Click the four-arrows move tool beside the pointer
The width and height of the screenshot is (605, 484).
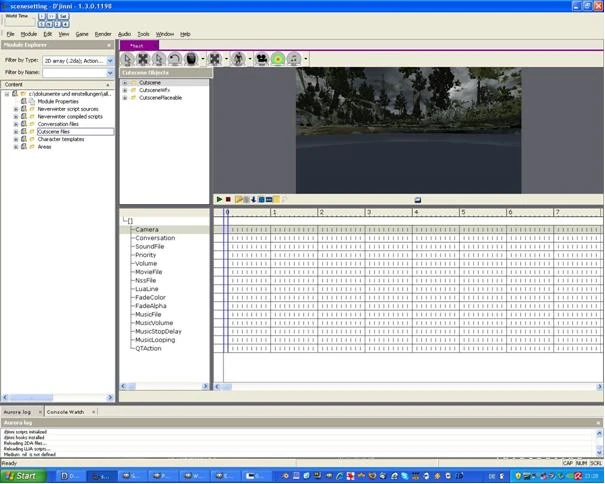143,59
